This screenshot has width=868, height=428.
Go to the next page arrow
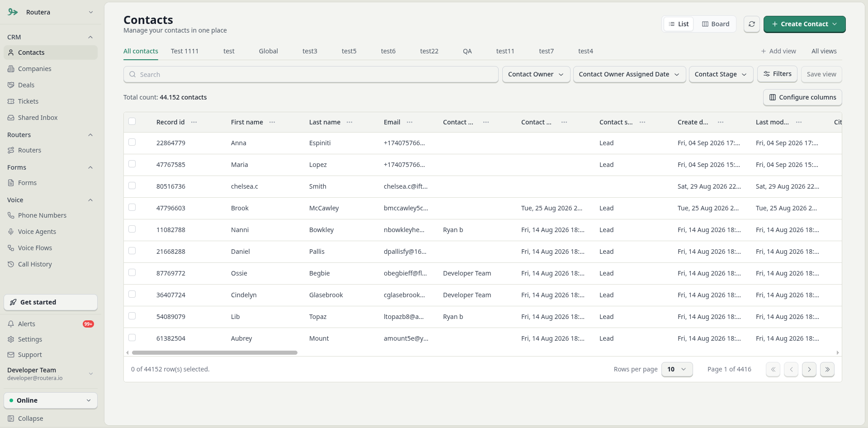point(809,369)
